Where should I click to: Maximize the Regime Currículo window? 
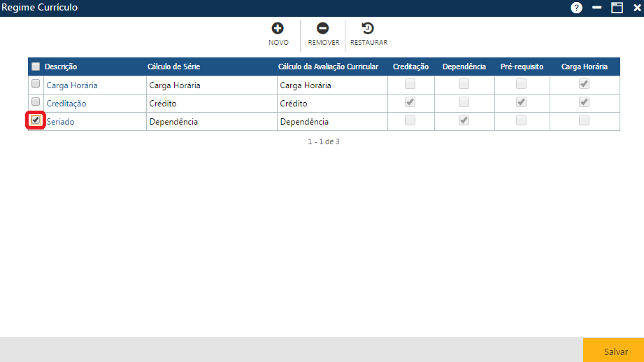pyautogui.click(x=617, y=8)
